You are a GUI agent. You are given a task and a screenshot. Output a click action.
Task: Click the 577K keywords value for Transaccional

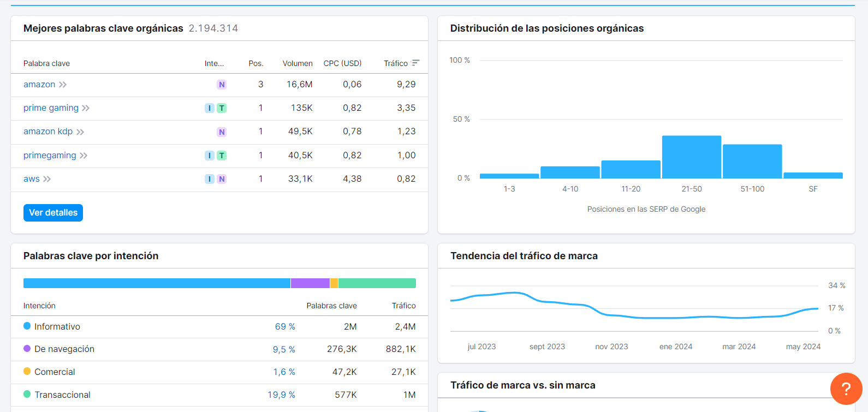346,395
